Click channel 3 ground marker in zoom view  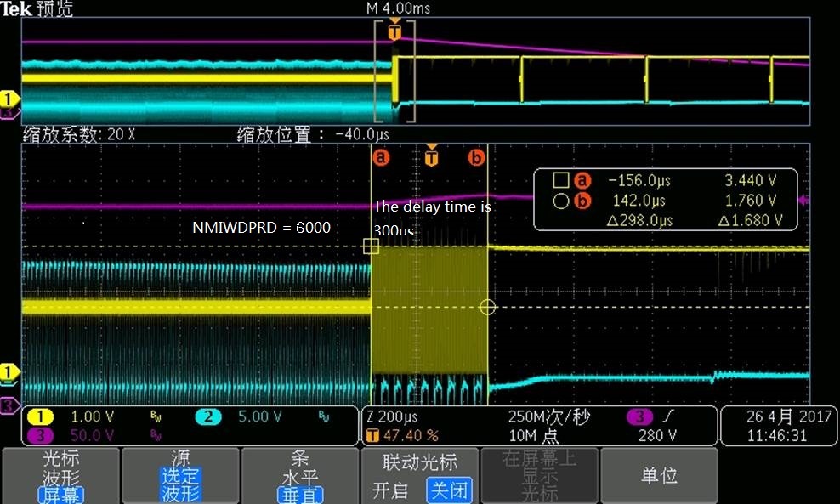[x=9, y=405]
